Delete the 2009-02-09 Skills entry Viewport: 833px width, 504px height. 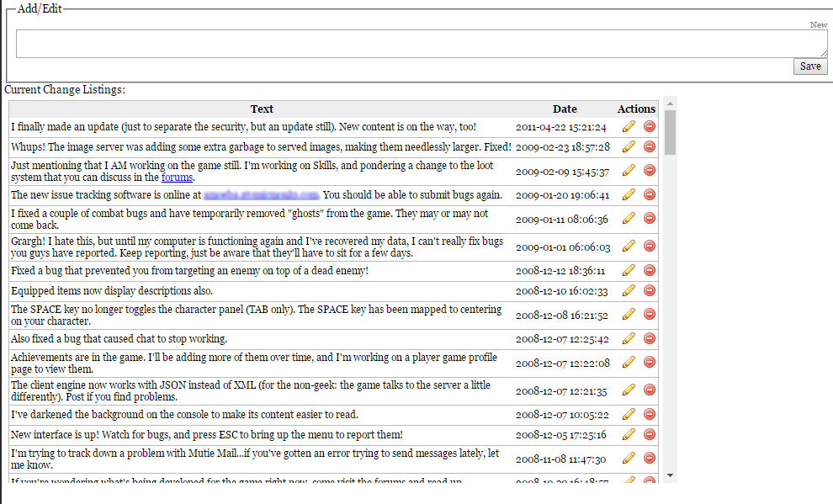650,171
